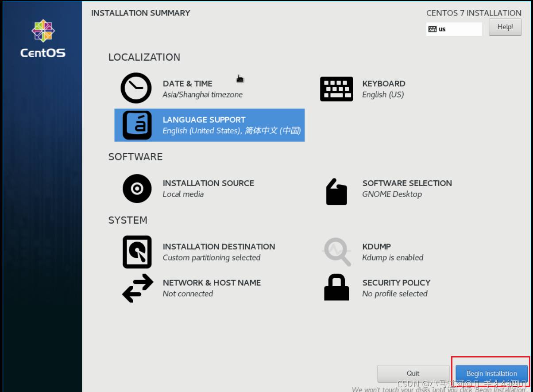Open Keyboard layout settings icon
The image size is (533, 392).
coord(336,89)
